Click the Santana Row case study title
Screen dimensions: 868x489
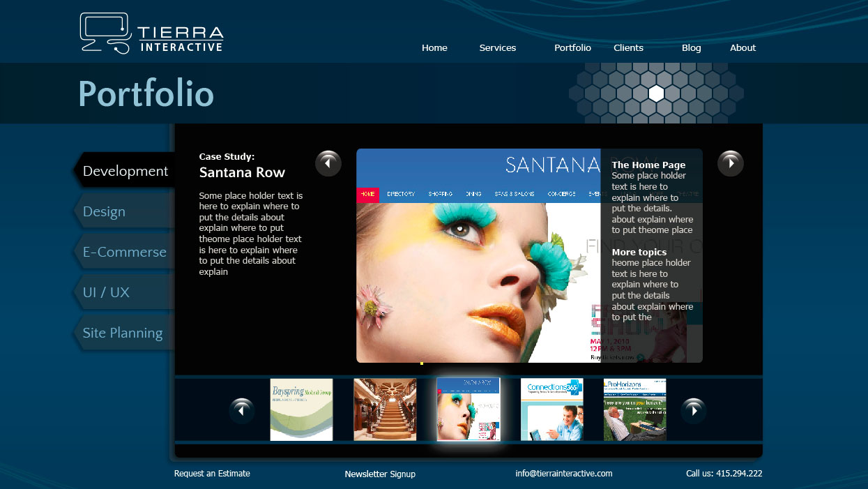point(242,172)
